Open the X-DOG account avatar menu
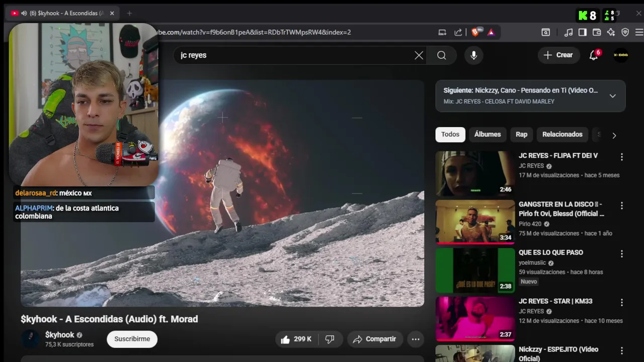Screen dimensions: 644x362 click(621, 55)
